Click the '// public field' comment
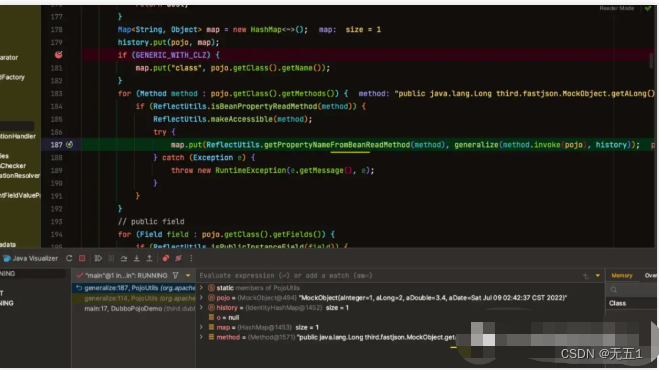The width and height of the screenshot is (659, 370). click(x=151, y=222)
